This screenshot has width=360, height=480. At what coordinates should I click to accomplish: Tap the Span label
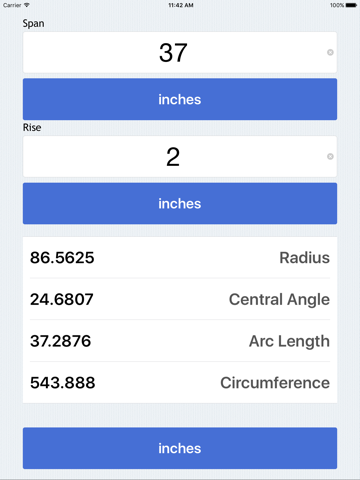33,24
